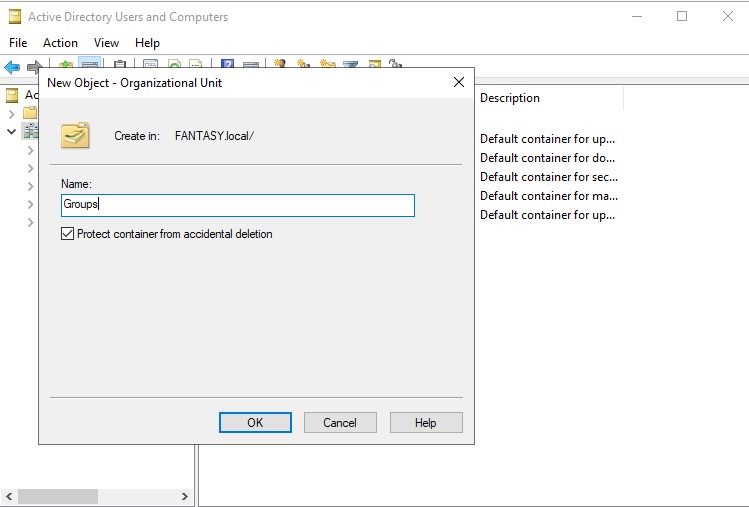Select the 'Default container for ma...' row
Screen dimensions: 749x507
tap(549, 196)
